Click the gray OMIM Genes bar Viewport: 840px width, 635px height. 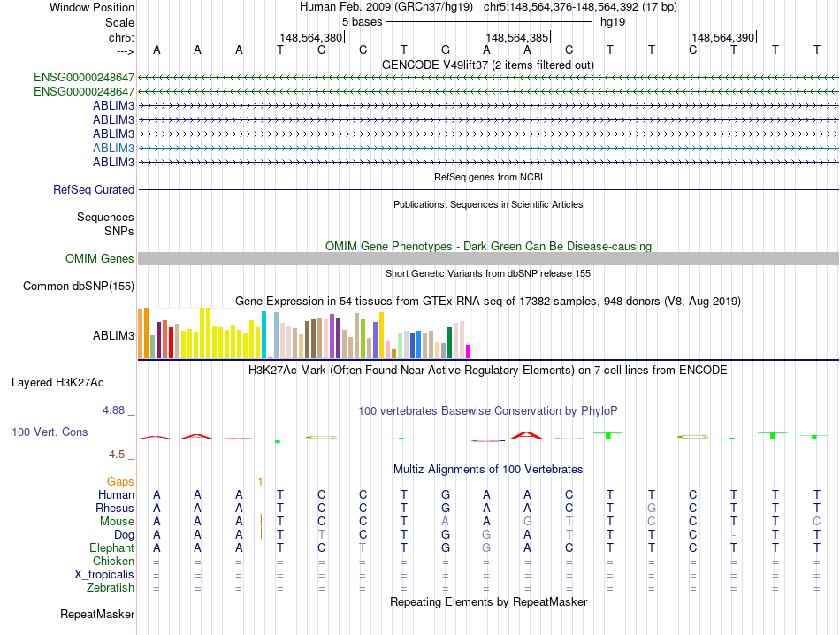pyautogui.click(x=488, y=259)
